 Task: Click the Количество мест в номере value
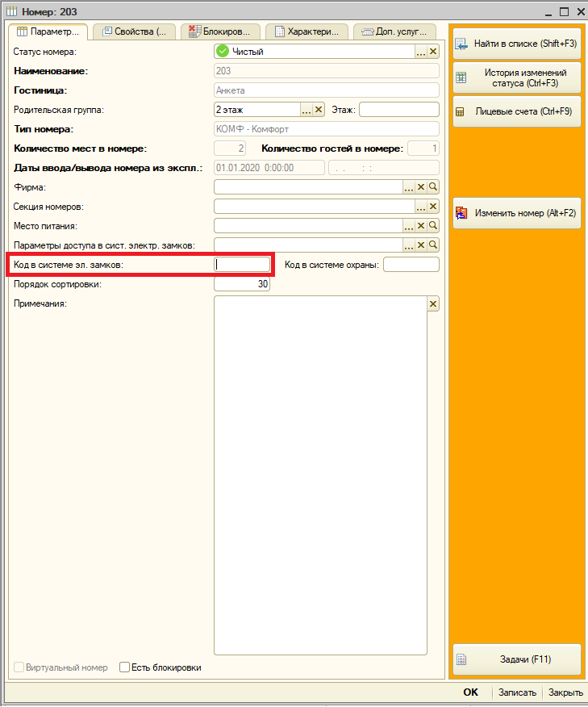pos(230,149)
